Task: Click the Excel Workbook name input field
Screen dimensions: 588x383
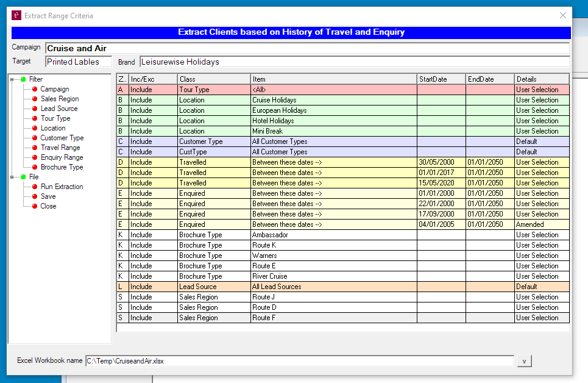Action: click(300, 361)
